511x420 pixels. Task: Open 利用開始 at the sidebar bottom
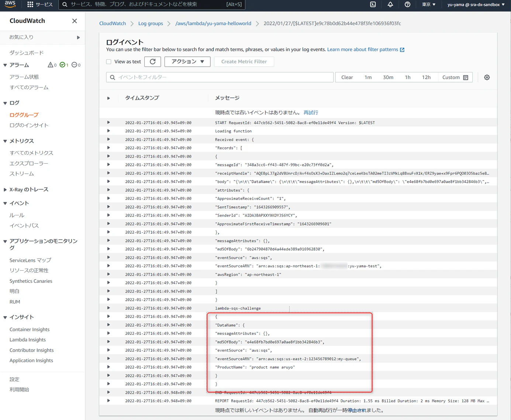[19, 389]
